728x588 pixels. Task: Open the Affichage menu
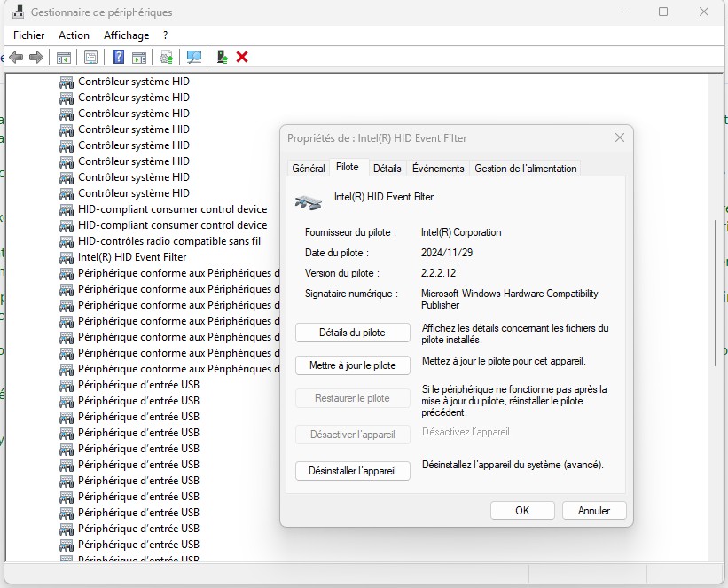(x=126, y=35)
